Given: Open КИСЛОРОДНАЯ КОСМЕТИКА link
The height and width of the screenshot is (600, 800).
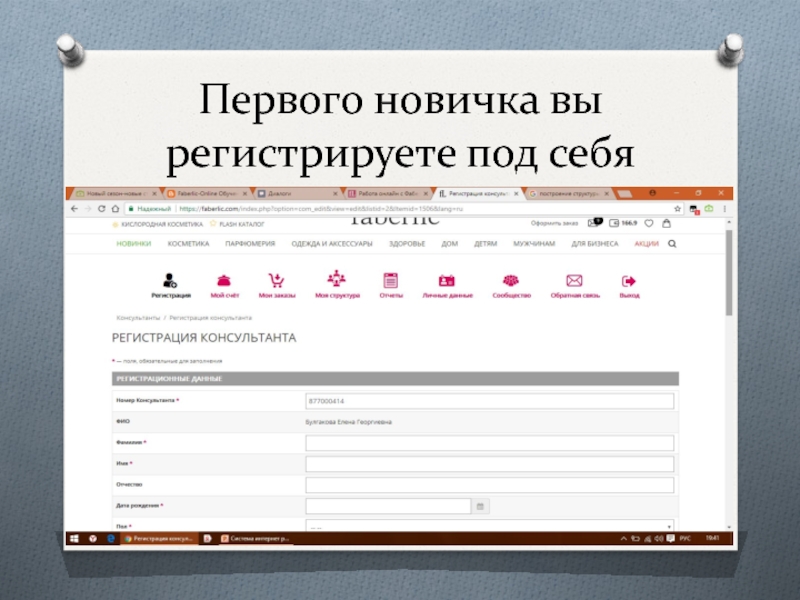Looking at the screenshot, I should (162, 224).
